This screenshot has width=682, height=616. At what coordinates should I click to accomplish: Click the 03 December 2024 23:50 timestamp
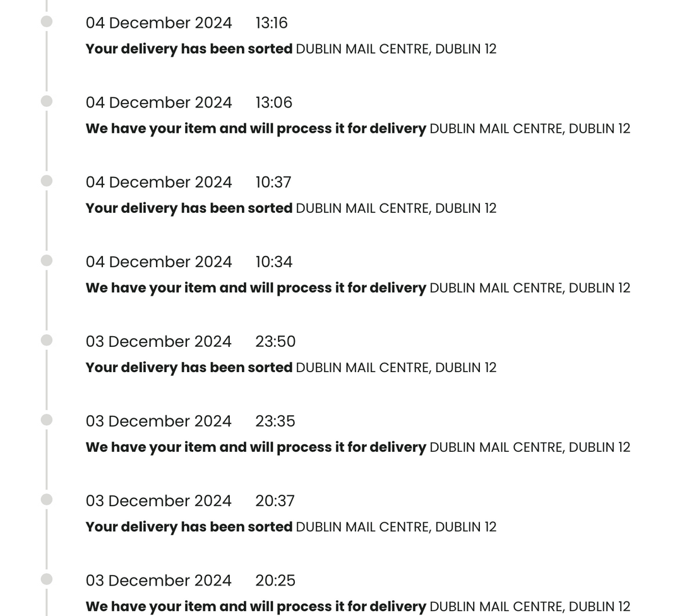pos(191,342)
